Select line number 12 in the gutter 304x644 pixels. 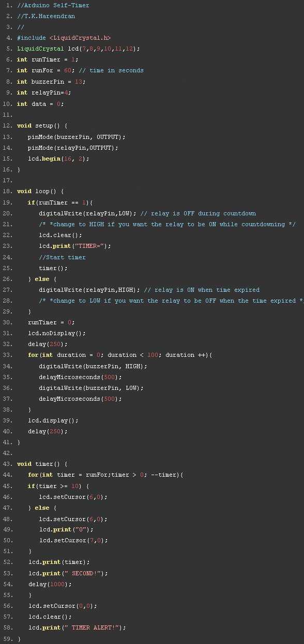point(7,125)
